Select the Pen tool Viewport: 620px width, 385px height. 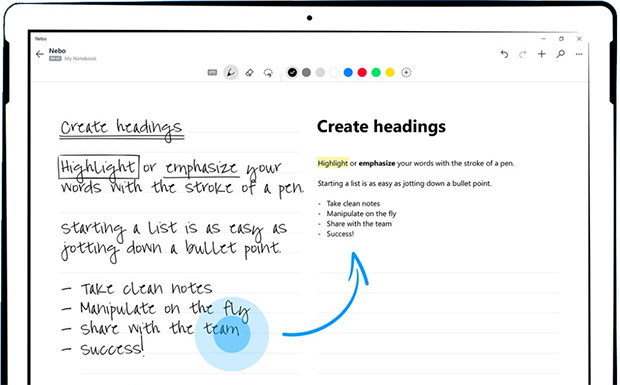[x=231, y=72]
